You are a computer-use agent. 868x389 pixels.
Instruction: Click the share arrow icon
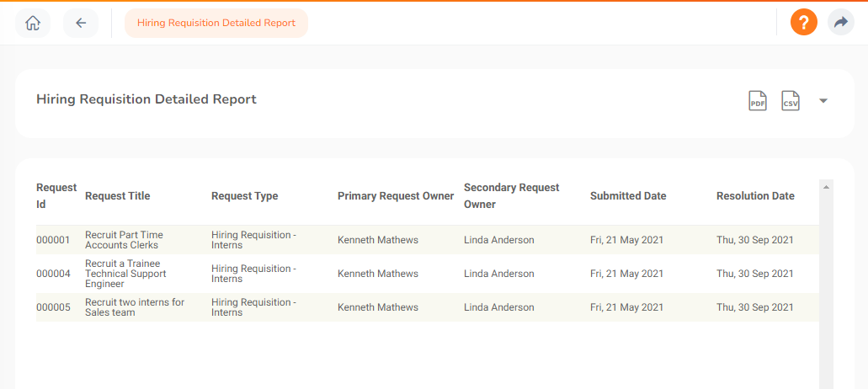click(840, 23)
